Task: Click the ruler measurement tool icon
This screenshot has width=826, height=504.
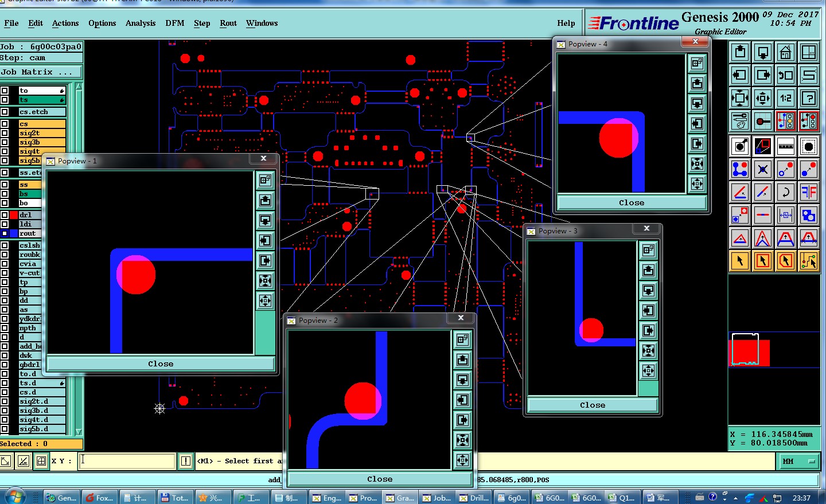Action: click(x=786, y=146)
